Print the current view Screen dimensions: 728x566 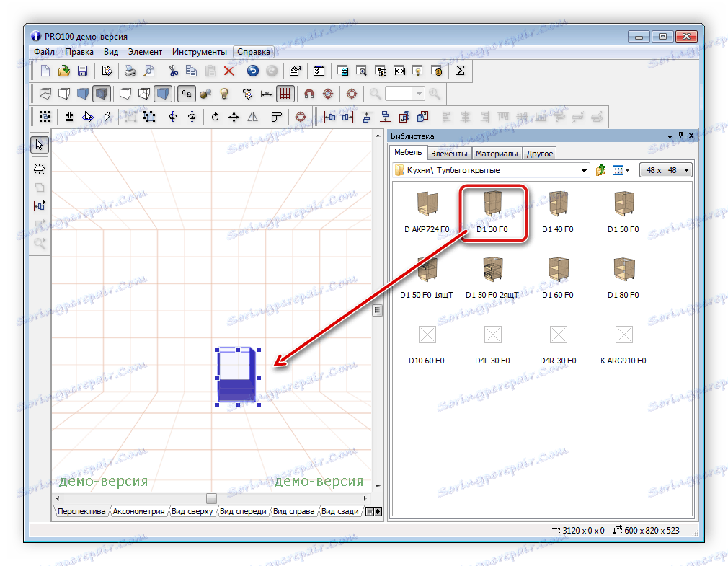(x=130, y=71)
